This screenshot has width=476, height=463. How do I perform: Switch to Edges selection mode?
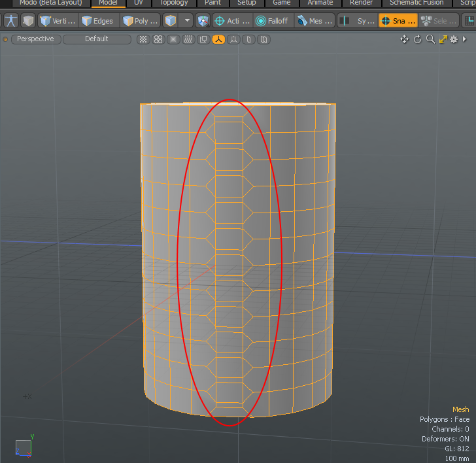(x=97, y=21)
